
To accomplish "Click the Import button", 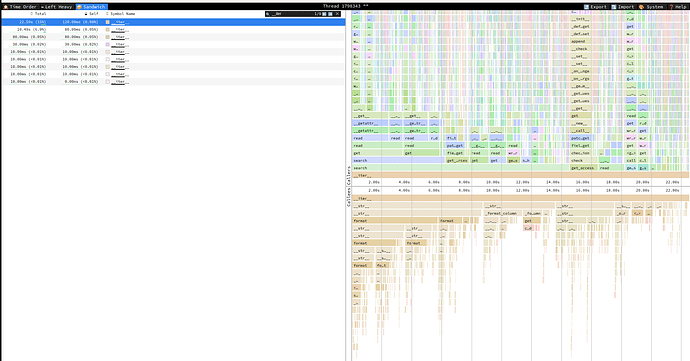I will [x=623, y=7].
